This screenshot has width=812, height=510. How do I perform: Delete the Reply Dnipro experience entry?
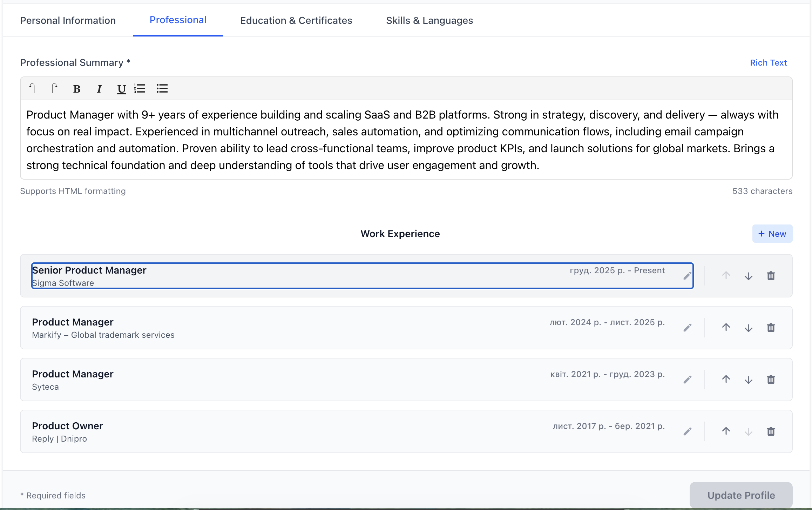click(771, 431)
